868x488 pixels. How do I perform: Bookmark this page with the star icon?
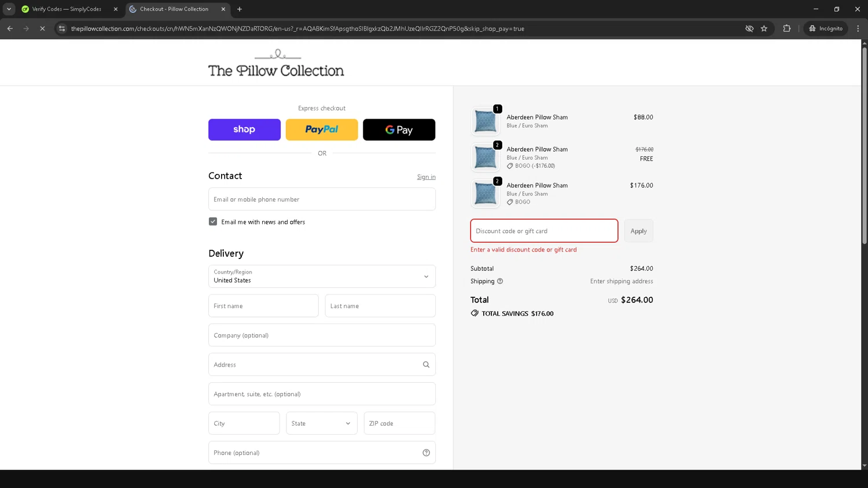[x=764, y=28]
